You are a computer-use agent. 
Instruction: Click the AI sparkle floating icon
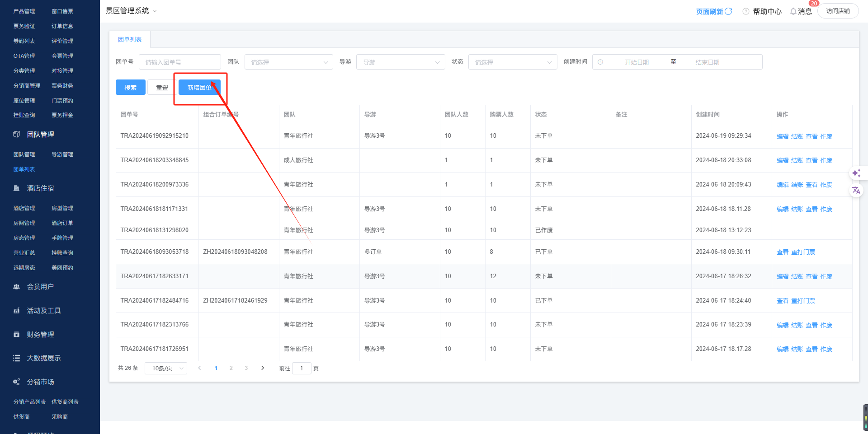pyautogui.click(x=856, y=173)
